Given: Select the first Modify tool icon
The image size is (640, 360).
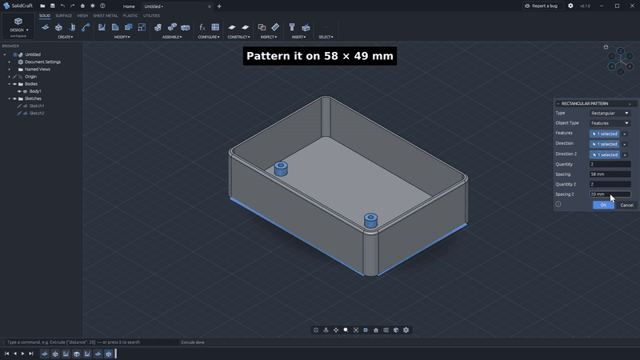Looking at the screenshot, I should pyautogui.click(x=102, y=27).
